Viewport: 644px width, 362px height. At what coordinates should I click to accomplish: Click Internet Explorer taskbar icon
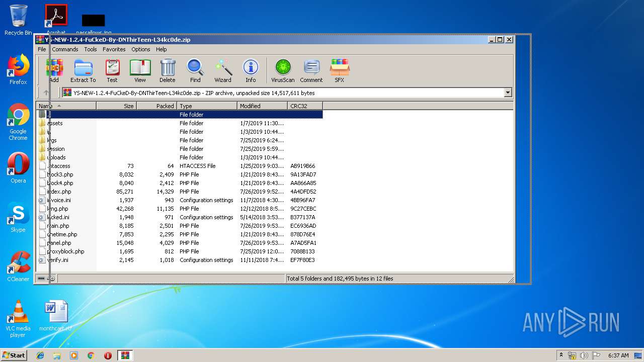point(40,355)
